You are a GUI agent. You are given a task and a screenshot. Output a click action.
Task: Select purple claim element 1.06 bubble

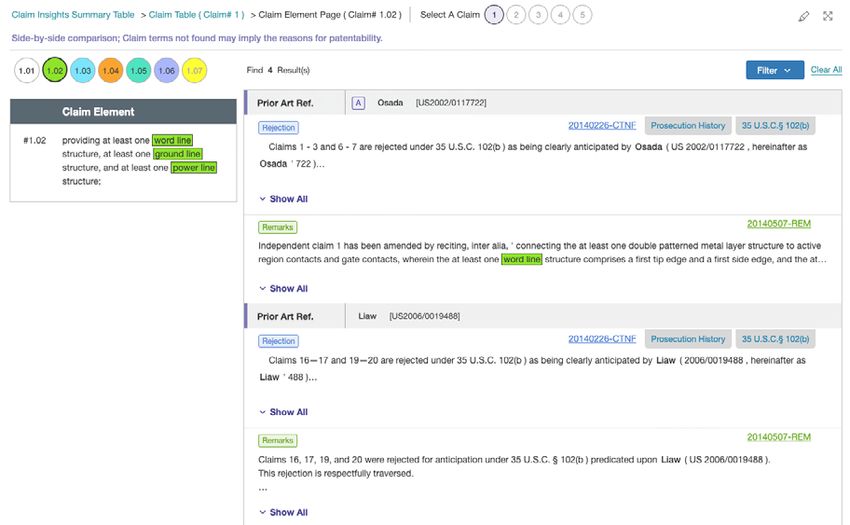point(166,71)
